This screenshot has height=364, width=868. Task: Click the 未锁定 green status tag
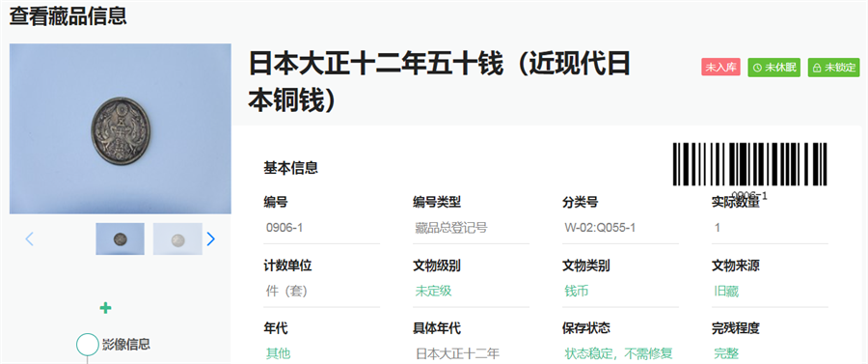point(833,68)
